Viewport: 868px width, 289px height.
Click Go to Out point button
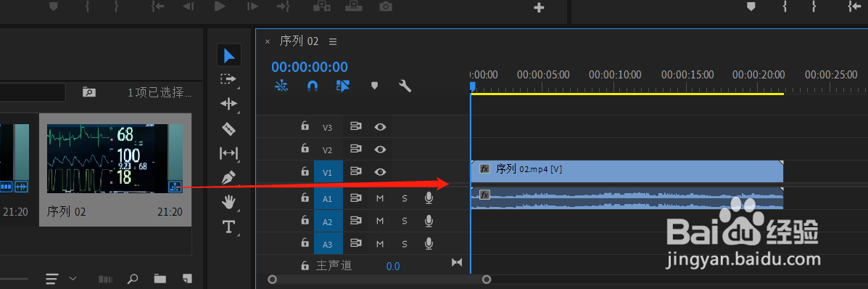(284, 7)
